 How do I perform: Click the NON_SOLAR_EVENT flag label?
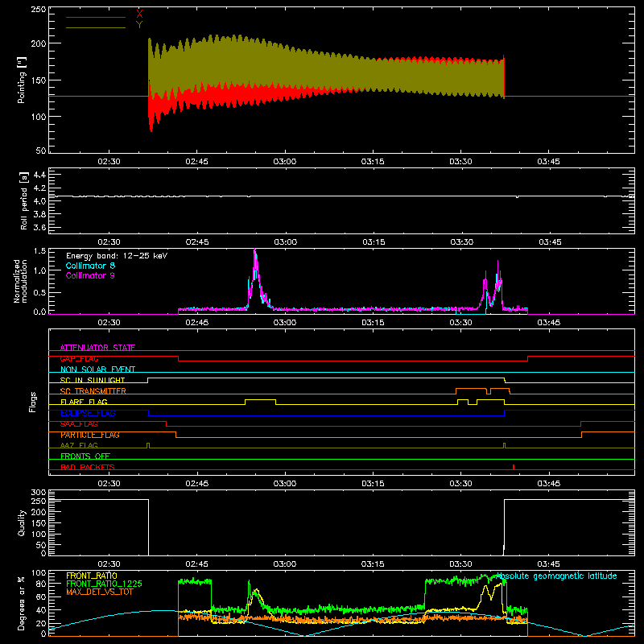(x=97, y=369)
